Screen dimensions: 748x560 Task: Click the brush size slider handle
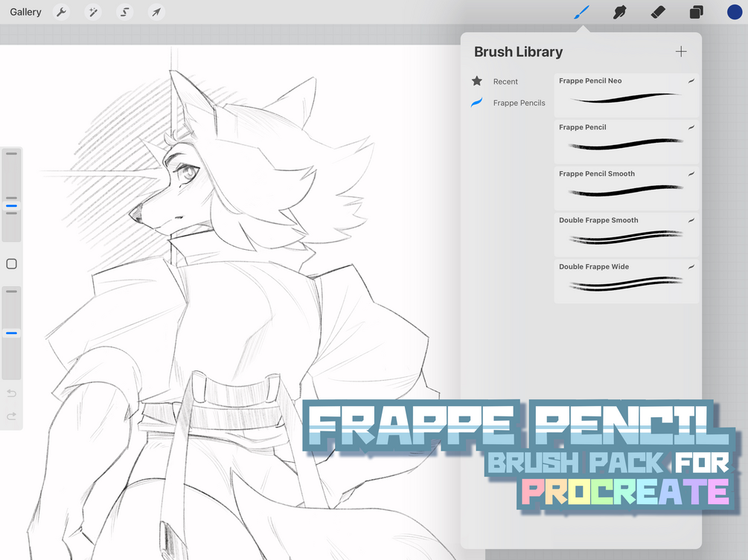(x=11, y=206)
